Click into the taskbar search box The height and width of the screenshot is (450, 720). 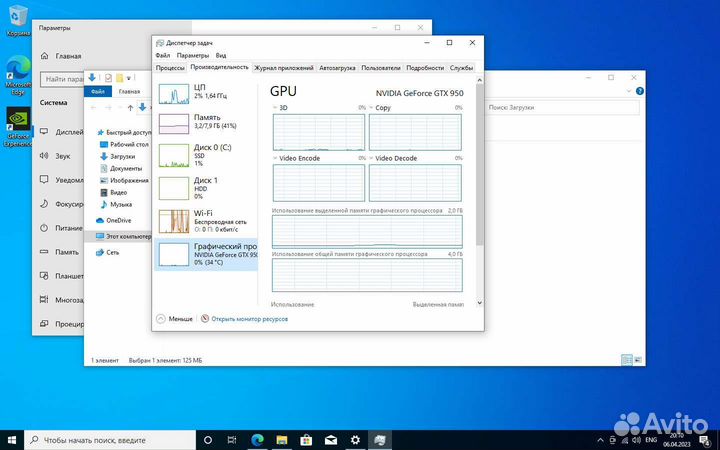pyautogui.click(x=110, y=440)
